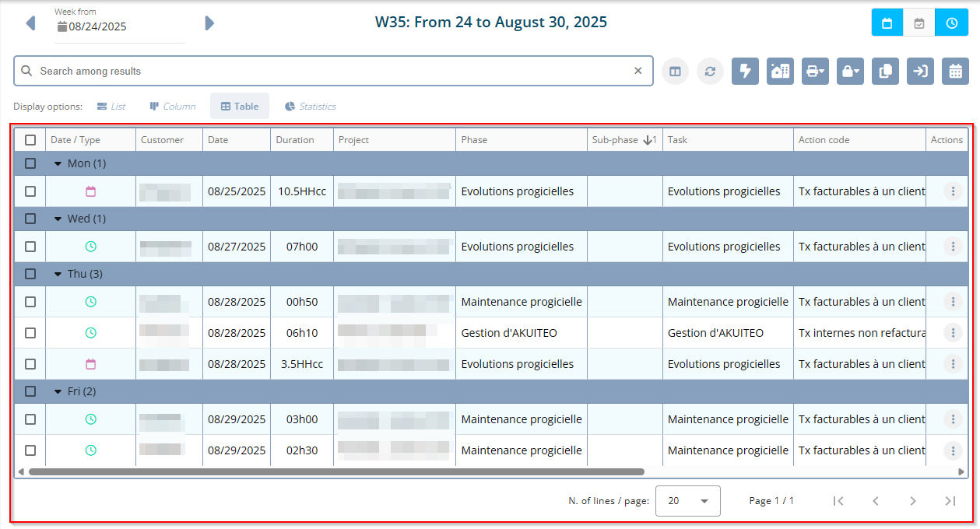The height and width of the screenshot is (529, 980).
Task: Open the lines per page dropdown
Action: [x=687, y=501]
